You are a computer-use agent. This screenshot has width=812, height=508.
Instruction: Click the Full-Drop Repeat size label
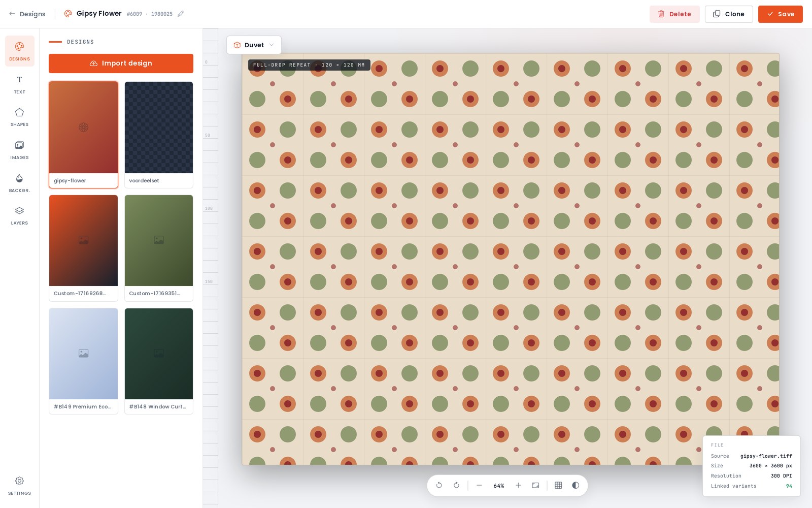(309, 65)
